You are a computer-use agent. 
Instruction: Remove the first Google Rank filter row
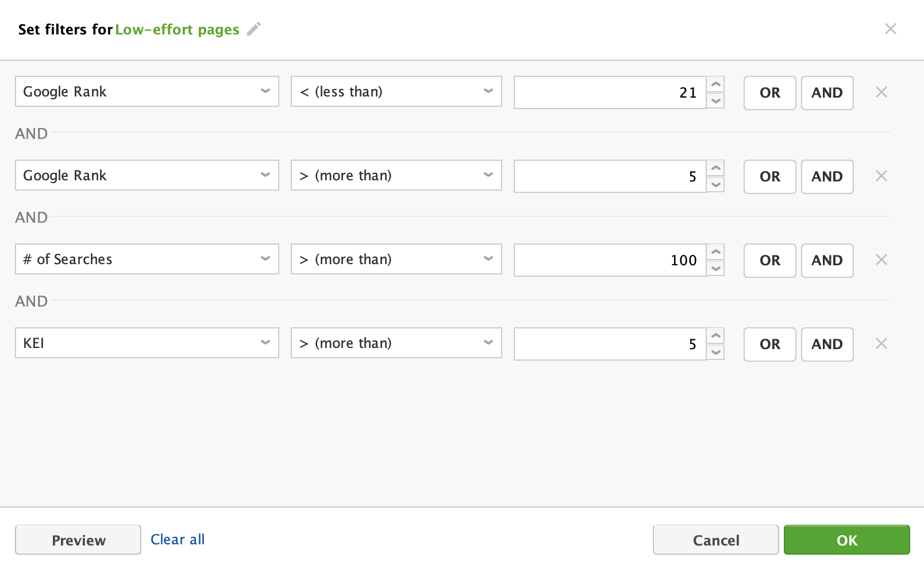pos(881,92)
